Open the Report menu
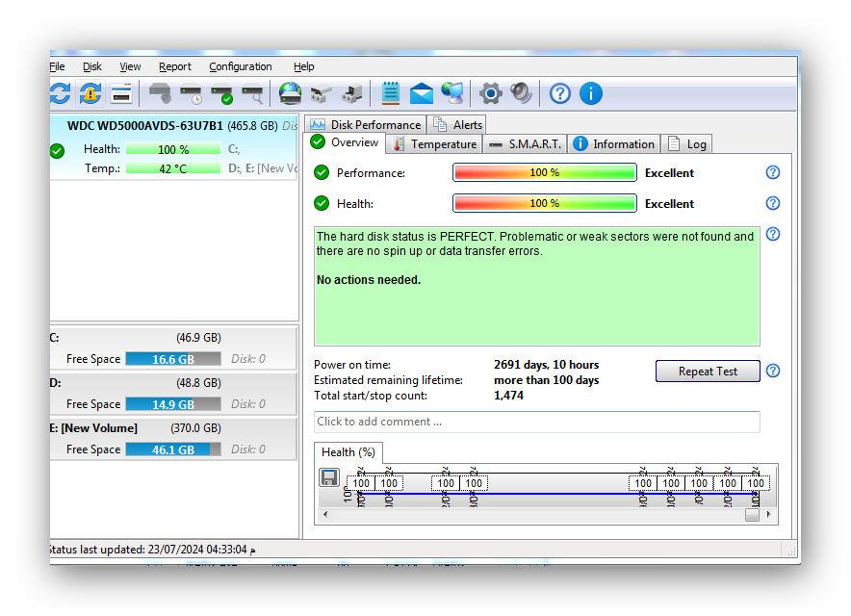Image resolution: width=851 pixels, height=616 pixels. (175, 66)
